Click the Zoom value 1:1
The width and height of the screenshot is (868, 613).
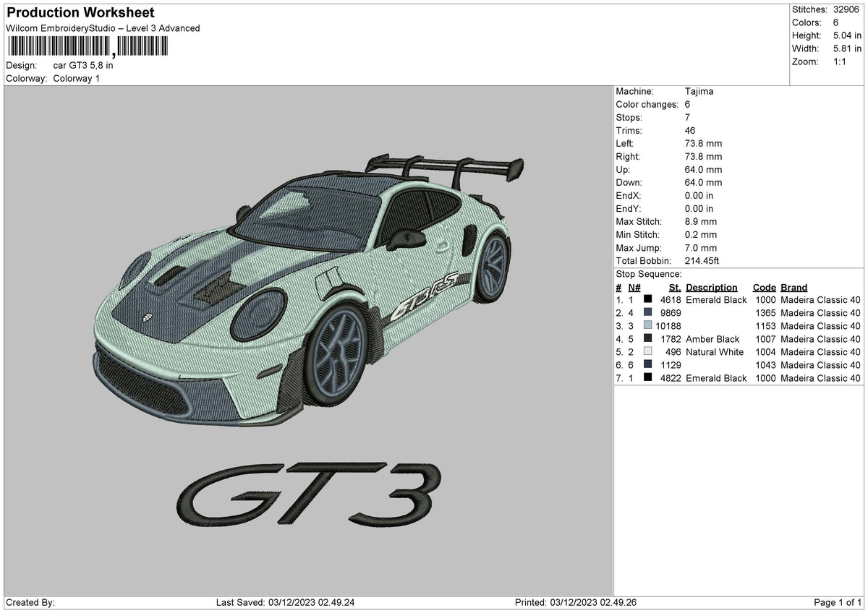point(841,61)
